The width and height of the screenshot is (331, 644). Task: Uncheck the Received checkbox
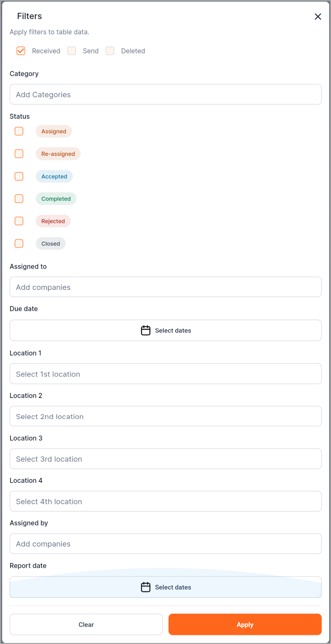pos(21,51)
